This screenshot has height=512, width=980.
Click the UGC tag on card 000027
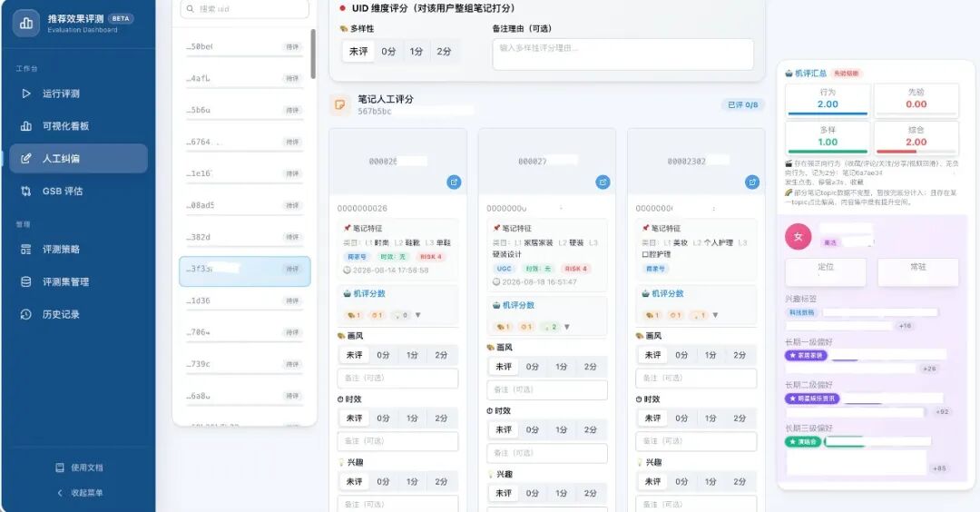click(x=504, y=269)
